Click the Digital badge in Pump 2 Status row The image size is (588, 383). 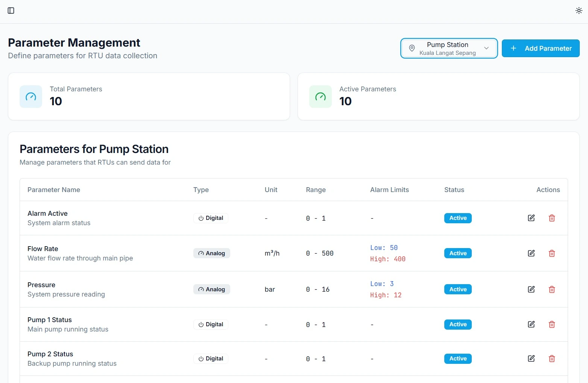click(x=211, y=359)
